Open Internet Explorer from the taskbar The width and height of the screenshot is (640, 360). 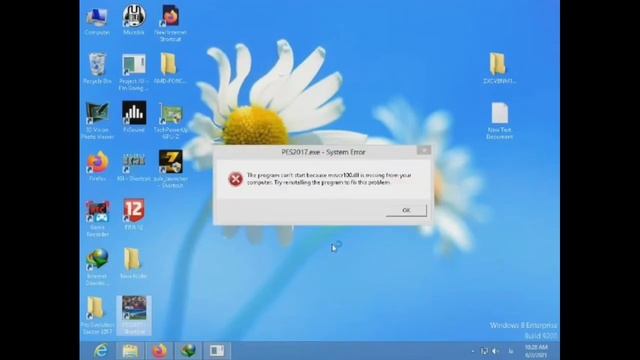point(100,351)
